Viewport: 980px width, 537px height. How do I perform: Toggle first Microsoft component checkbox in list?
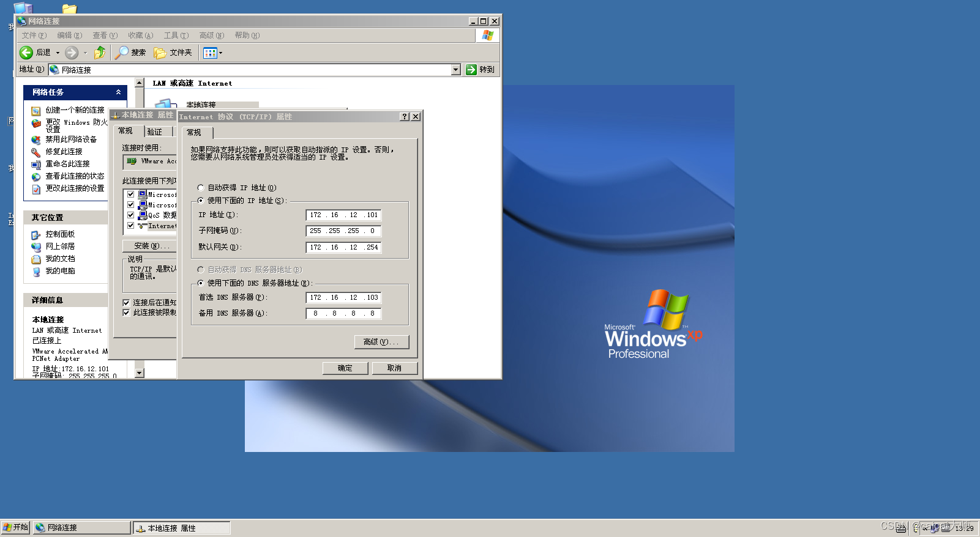pos(130,194)
